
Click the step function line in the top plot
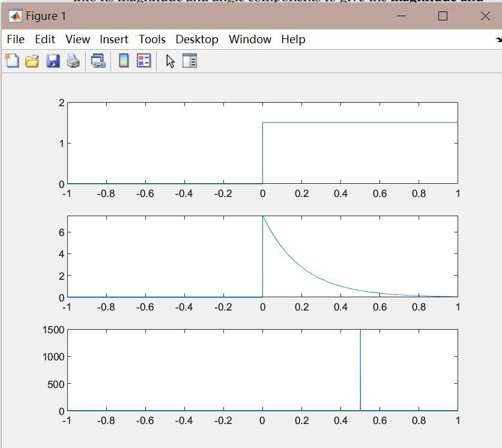360,123
